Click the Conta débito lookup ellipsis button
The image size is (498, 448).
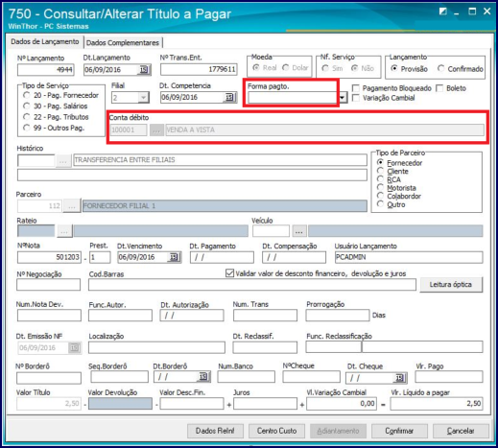pyautogui.click(x=156, y=130)
